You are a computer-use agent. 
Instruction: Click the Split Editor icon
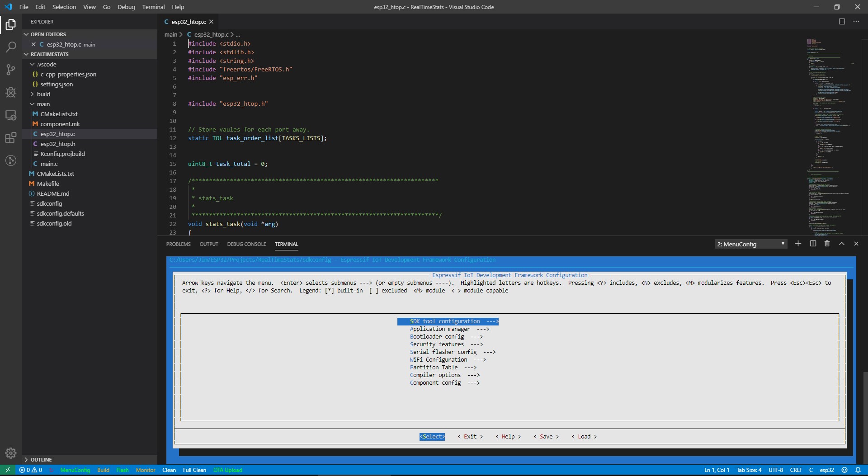tap(842, 22)
